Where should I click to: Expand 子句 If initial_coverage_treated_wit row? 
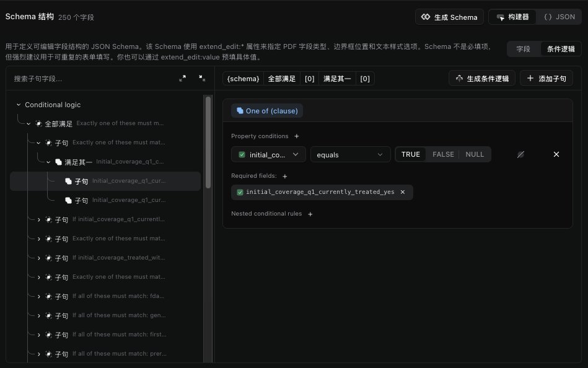(x=38, y=258)
